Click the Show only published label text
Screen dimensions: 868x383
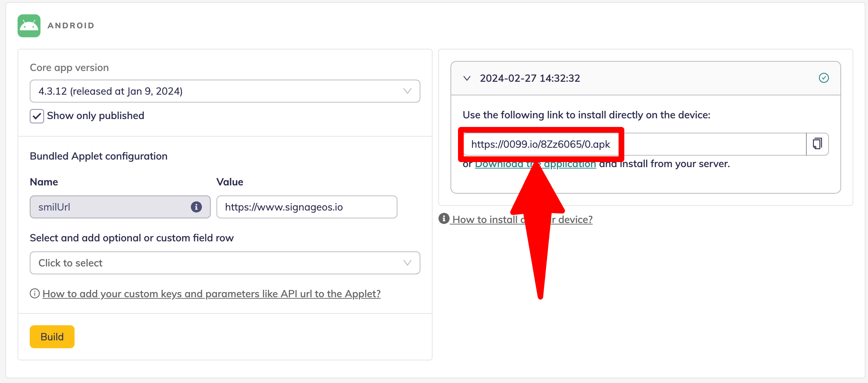[95, 116]
